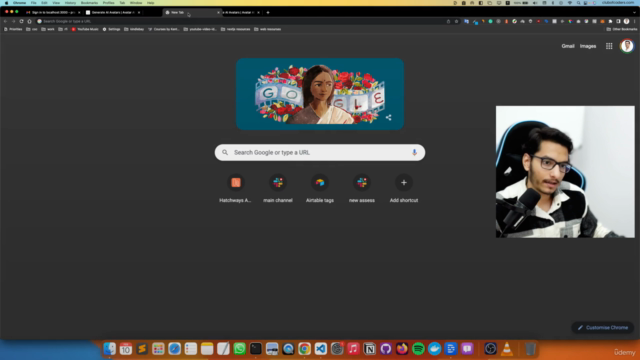640x360 pixels.
Task: Expand the youtube-video bookmarks folder
Action: (200, 29)
